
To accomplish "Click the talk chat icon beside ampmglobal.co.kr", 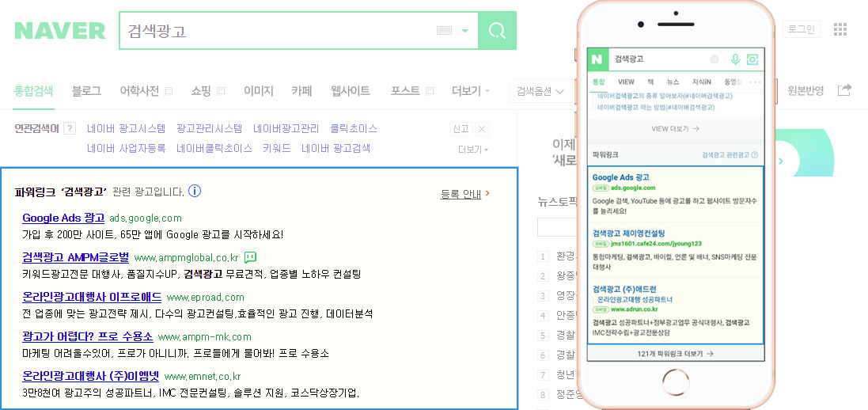I will (x=250, y=257).
